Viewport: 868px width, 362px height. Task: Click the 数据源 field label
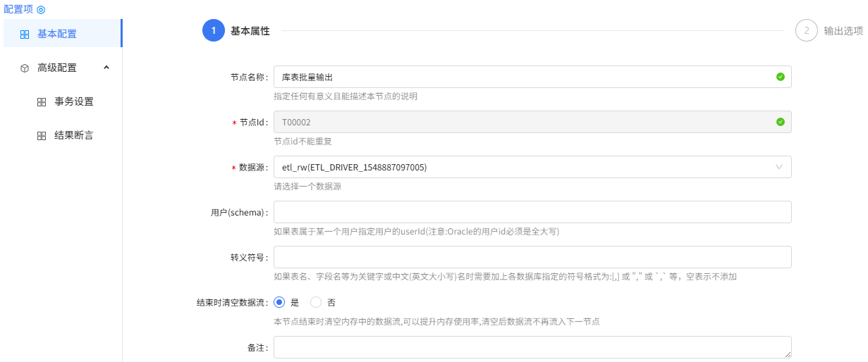click(x=254, y=167)
